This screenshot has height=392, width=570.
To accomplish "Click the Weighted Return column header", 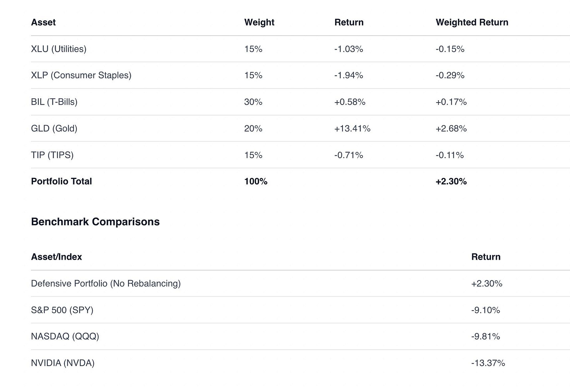I will click(472, 22).
